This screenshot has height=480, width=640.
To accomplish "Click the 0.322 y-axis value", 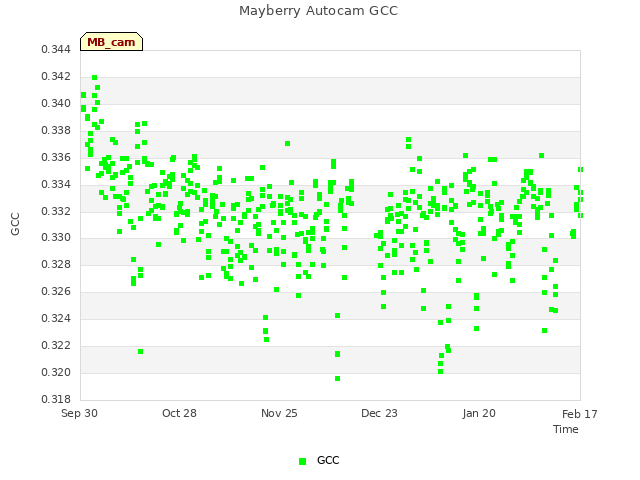I will 56,345.
